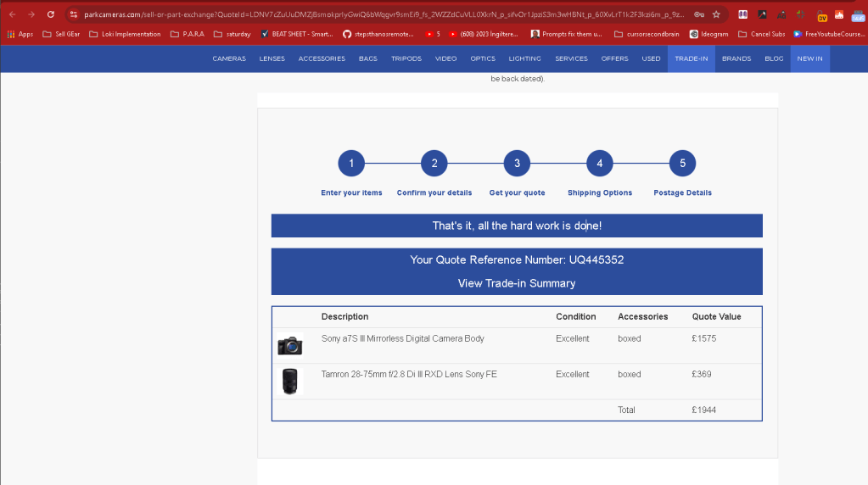This screenshot has width=868, height=485.
Task: Bookmark this page with the star
Action: coord(716,15)
